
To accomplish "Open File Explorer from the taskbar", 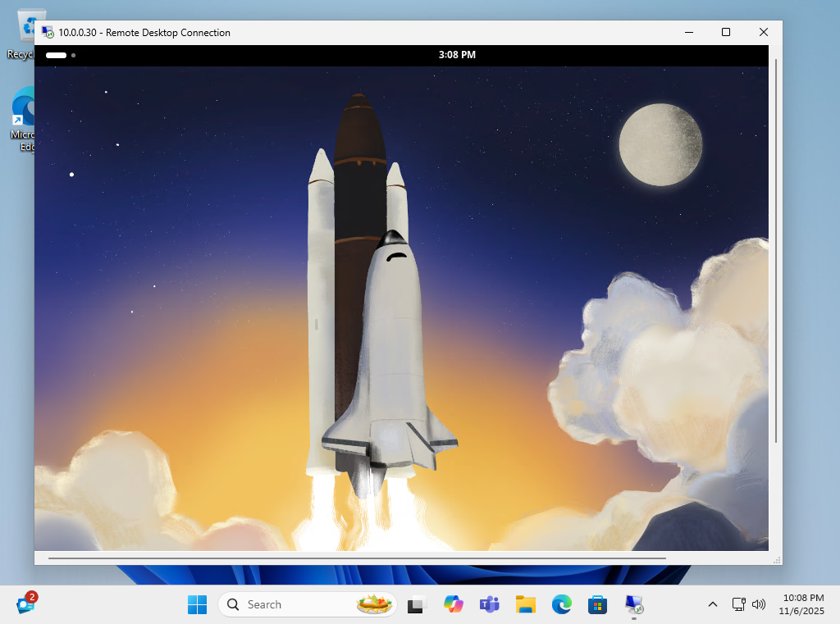I will click(526, 604).
